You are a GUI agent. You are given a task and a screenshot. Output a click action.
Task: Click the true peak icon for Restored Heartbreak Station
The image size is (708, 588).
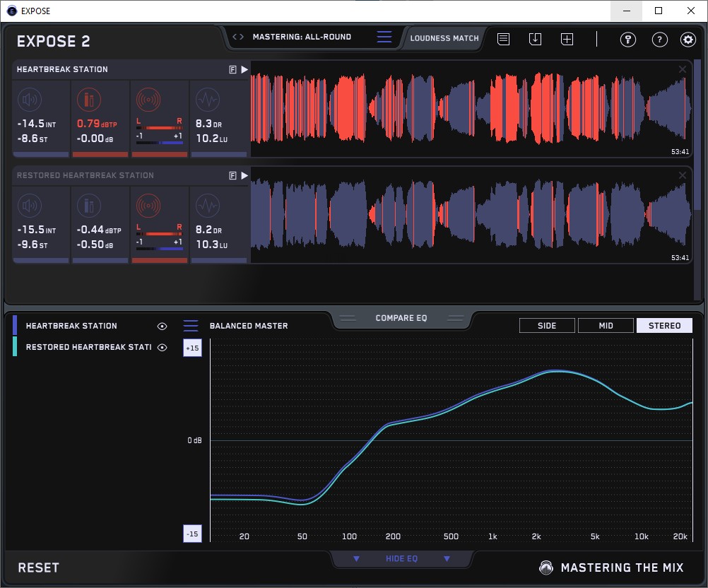click(89, 206)
